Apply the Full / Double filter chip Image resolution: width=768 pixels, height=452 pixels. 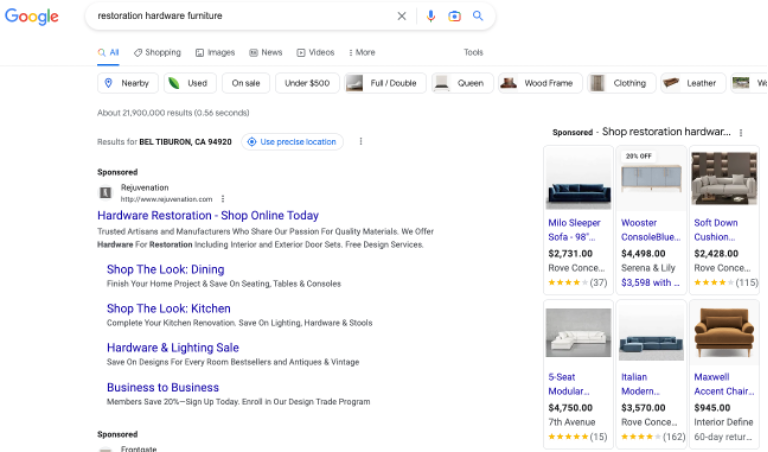point(385,83)
